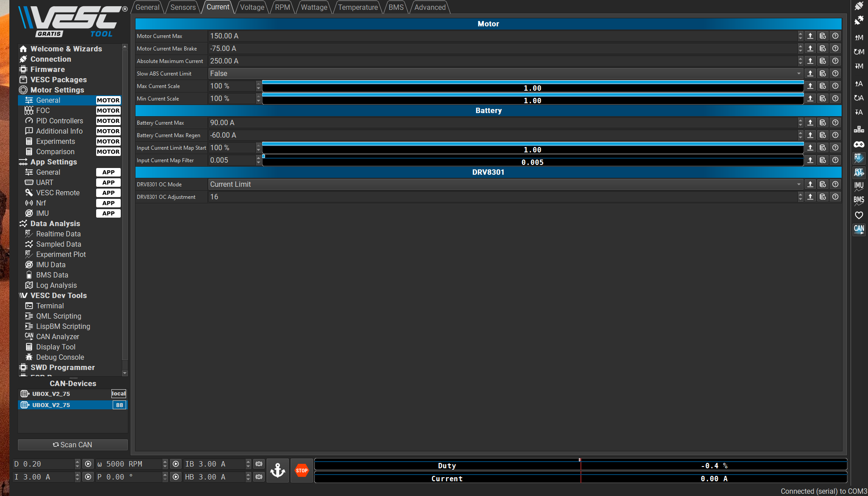Open the FOC motor settings page
The height and width of the screenshot is (496, 868).
pyautogui.click(x=43, y=110)
